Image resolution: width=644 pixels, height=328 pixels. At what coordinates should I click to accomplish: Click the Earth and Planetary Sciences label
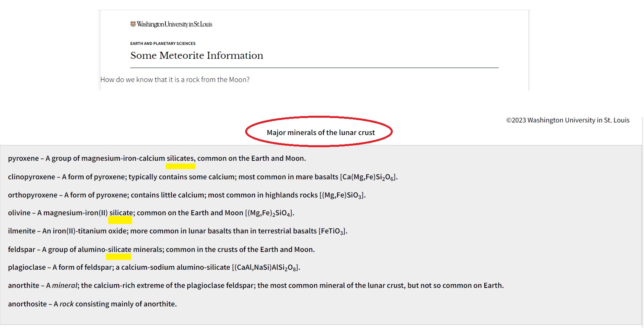coord(163,44)
